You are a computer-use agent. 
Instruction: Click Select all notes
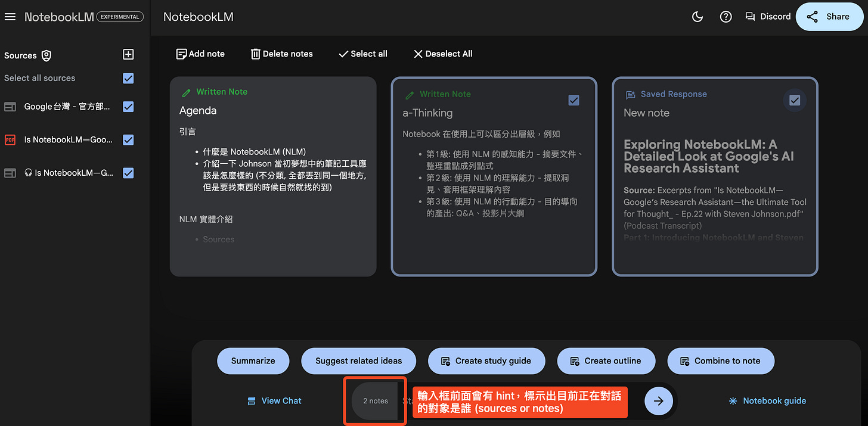tap(362, 54)
